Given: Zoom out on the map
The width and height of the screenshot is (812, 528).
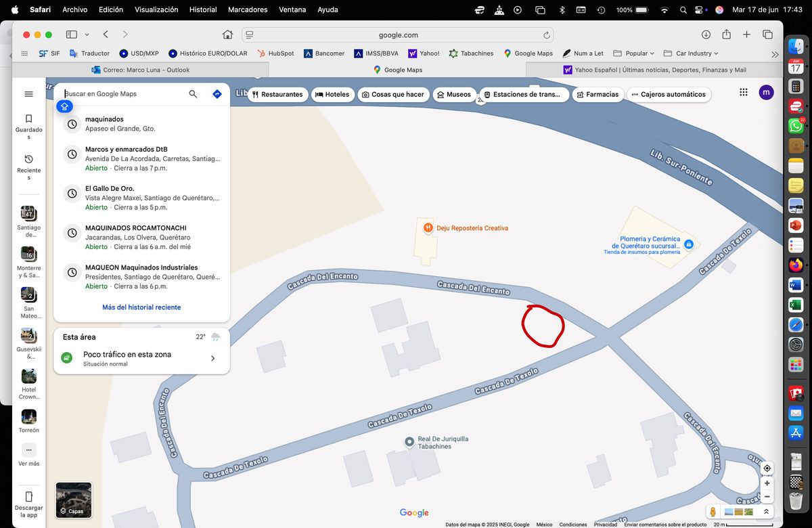Looking at the screenshot, I should coord(767,496).
